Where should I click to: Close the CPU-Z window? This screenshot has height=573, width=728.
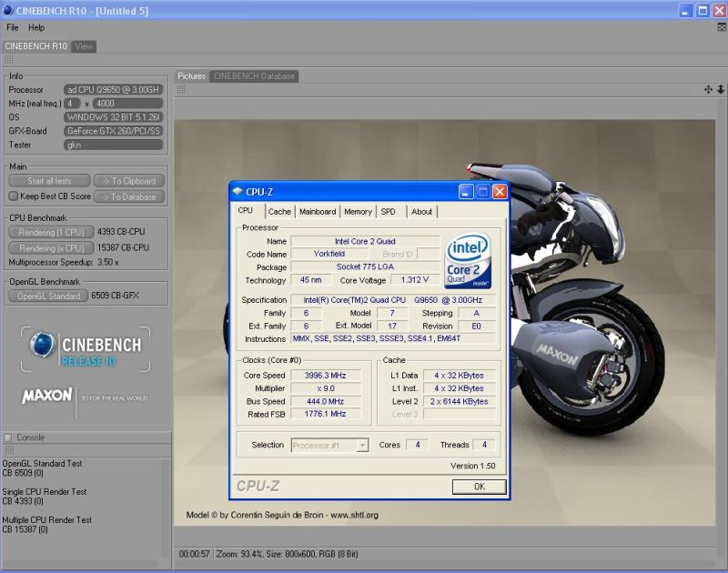pos(500,192)
